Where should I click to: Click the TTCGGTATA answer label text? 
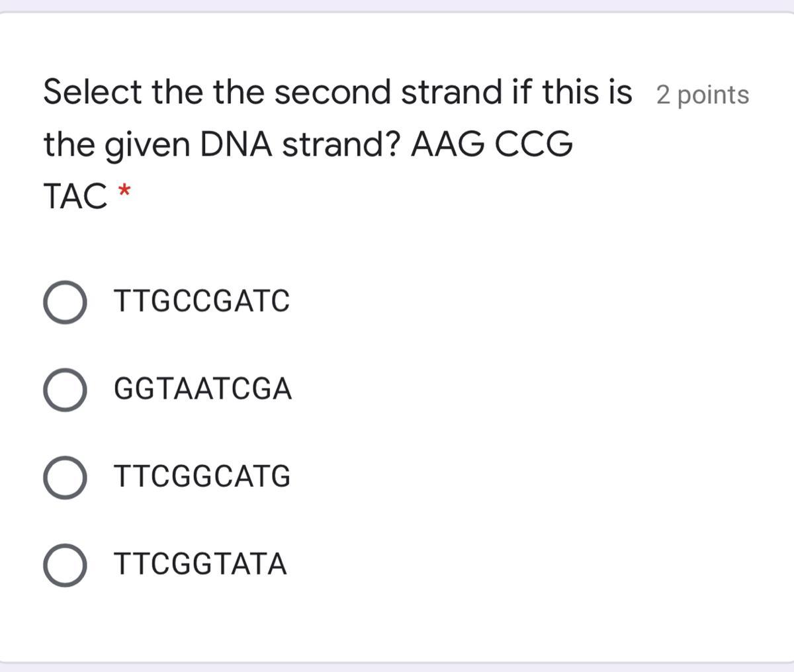[200, 565]
